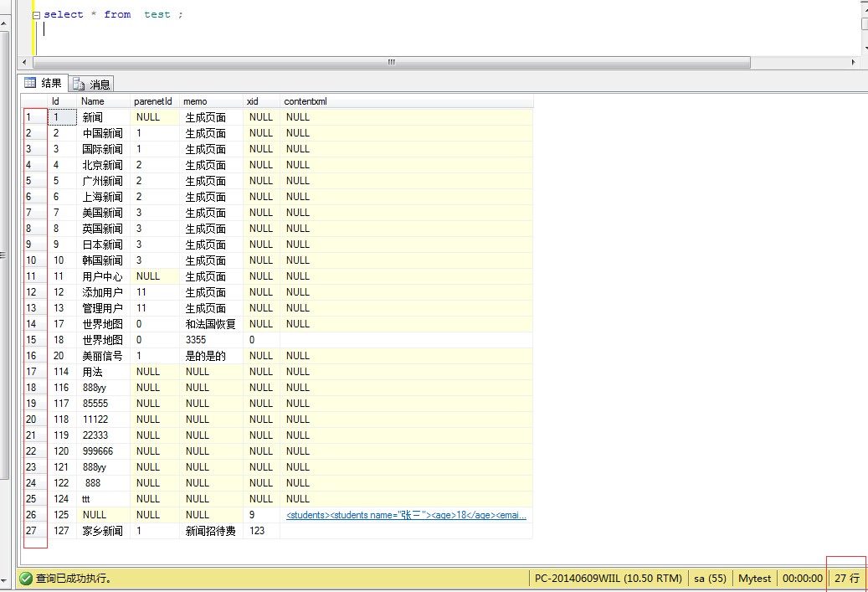Select the Id cell 114
Screen dimensions: 868x592
(62, 372)
